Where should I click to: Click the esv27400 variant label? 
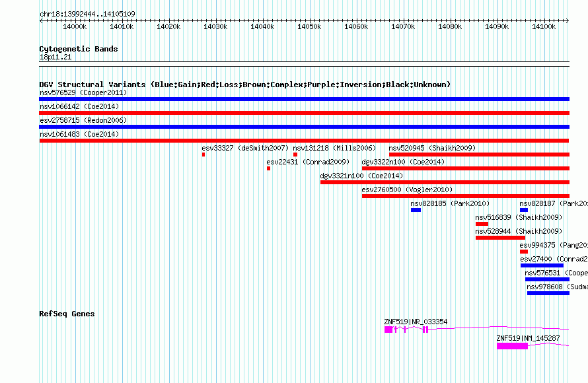coord(554,259)
